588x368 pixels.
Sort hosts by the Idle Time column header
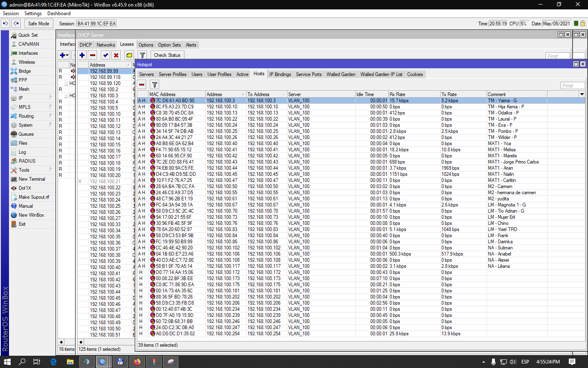click(x=372, y=94)
